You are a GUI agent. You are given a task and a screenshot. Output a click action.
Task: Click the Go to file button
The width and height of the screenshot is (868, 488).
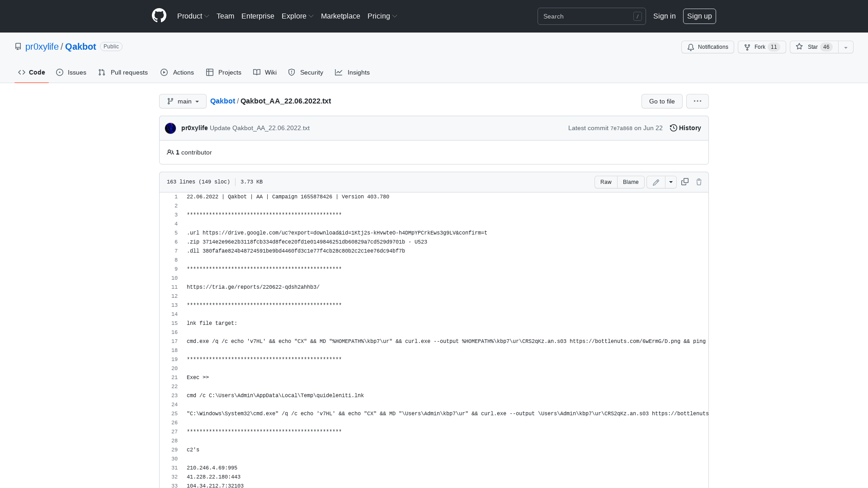click(x=661, y=101)
